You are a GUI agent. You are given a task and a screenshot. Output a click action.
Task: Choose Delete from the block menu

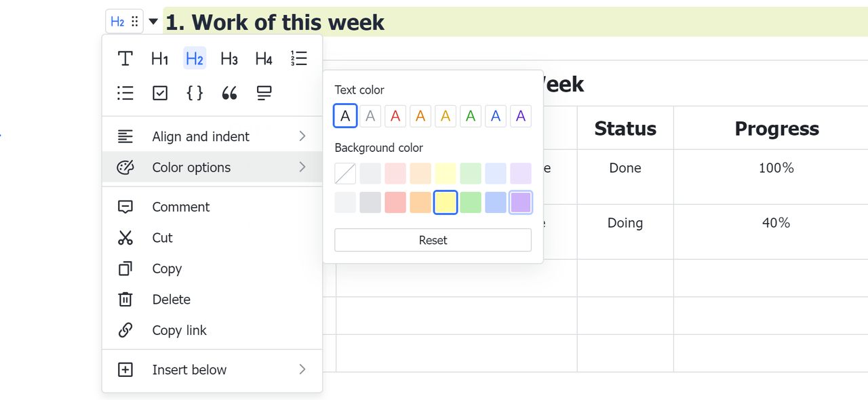171,300
